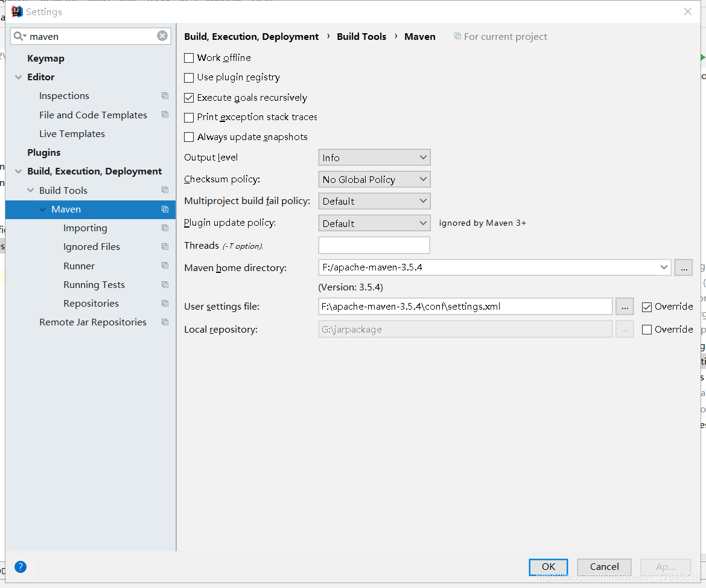Viewport: 706px width, 588px height.
Task: Clear the maven search text
Action: point(162,36)
